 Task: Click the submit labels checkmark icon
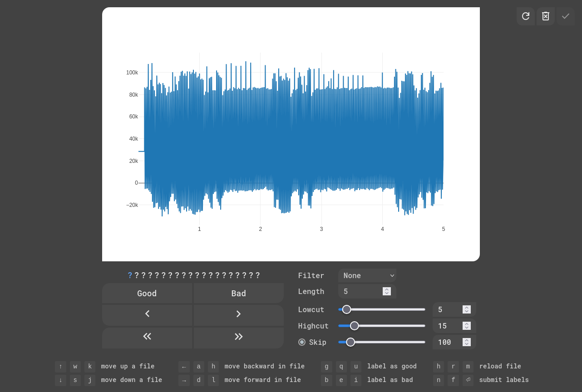(566, 16)
